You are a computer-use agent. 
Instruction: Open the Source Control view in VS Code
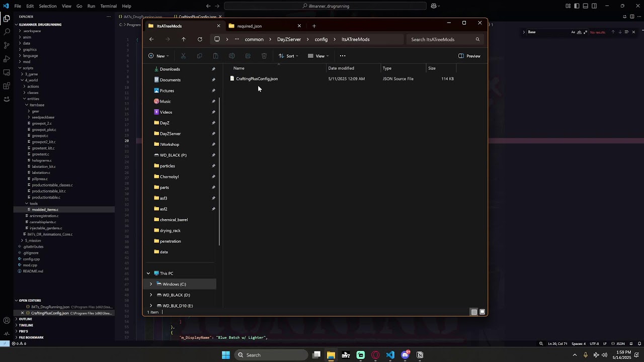[x=7, y=45]
